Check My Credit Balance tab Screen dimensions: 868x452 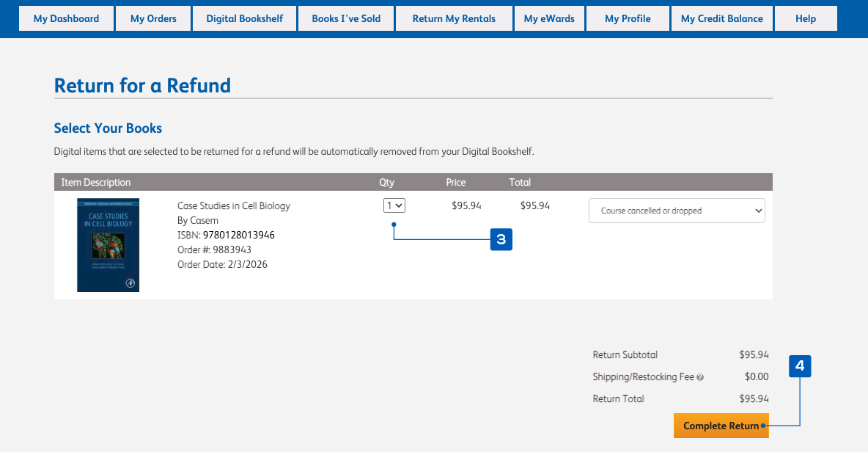point(721,18)
